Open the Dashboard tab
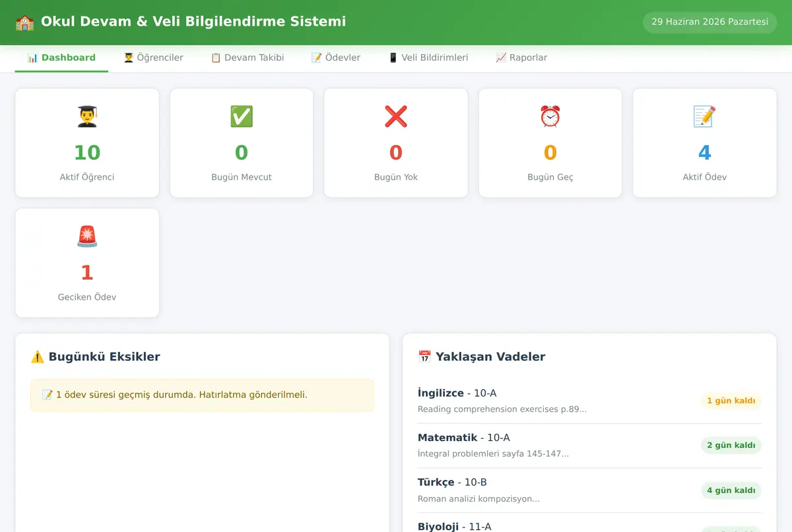The height and width of the screenshot is (532, 792). pos(61,58)
